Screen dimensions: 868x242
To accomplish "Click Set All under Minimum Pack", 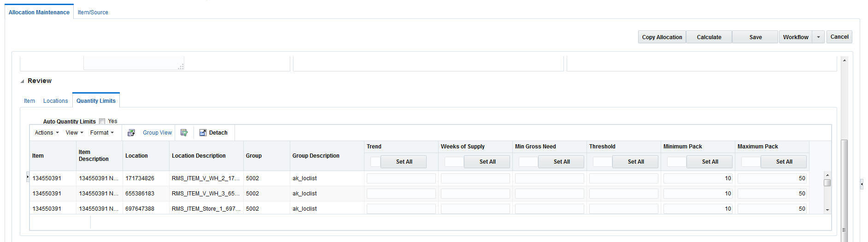I will tap(710, 162).
